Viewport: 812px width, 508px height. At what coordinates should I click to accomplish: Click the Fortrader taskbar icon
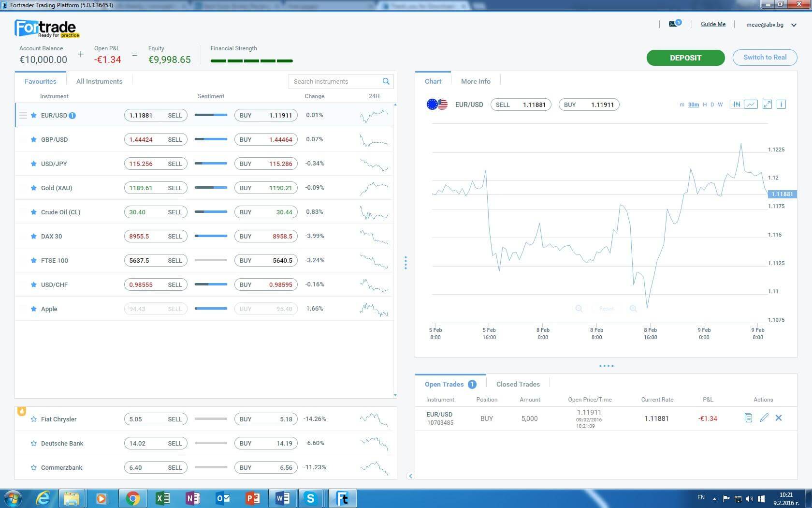(x=342, y=498)
